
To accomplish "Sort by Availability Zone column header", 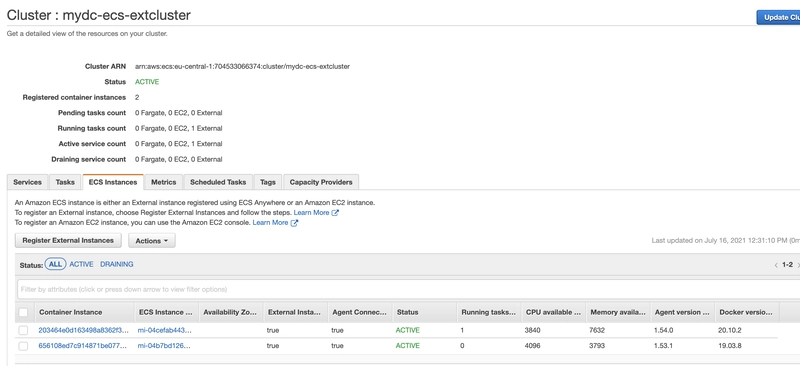I will click(230, 312).
